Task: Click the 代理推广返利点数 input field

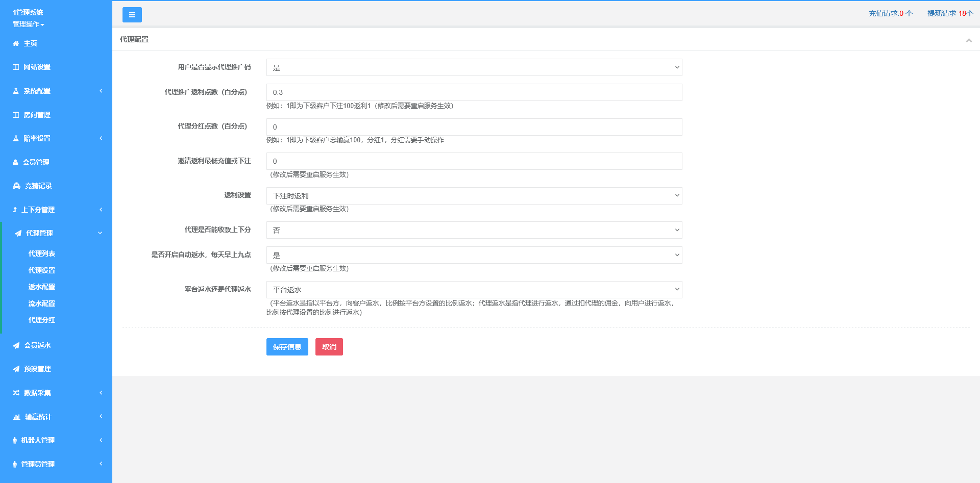Action: (x=474, y=92)
